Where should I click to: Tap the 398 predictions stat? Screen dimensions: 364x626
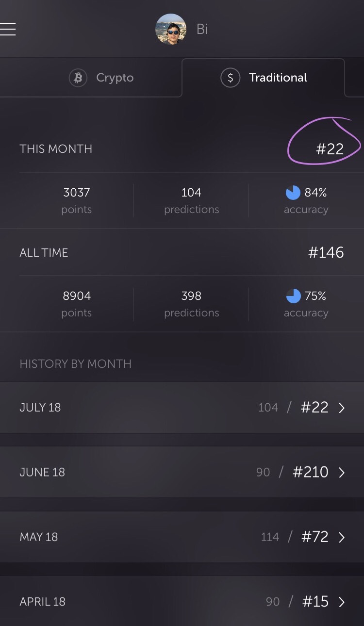tap(191, 304)
